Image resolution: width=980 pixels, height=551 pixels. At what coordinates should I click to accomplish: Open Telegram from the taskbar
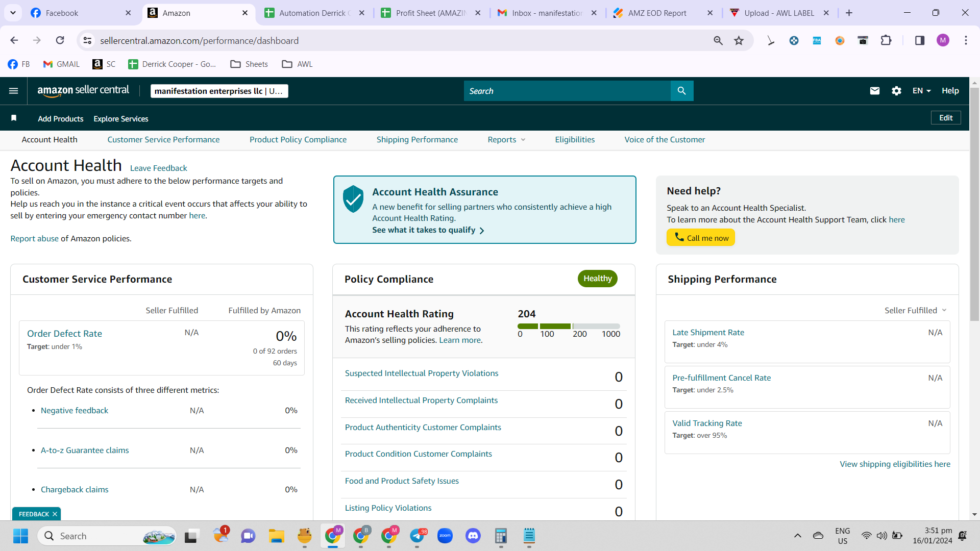coord(418,536)
